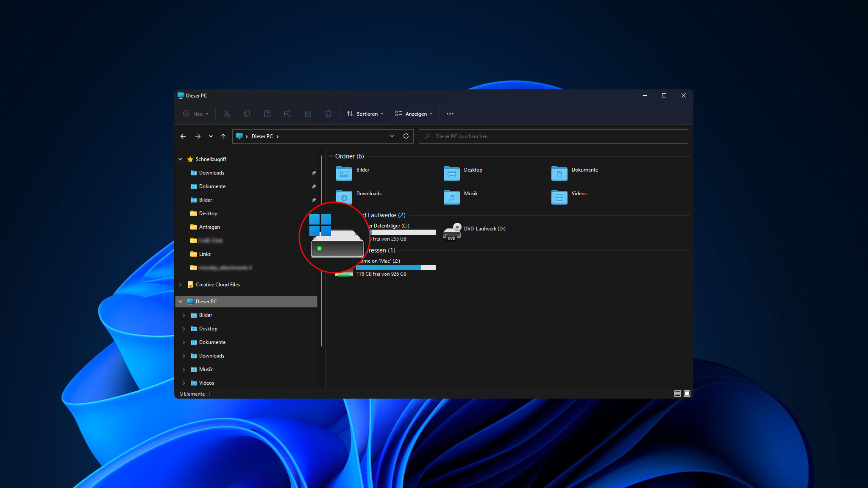
Task: Select Videos in the navigation pane
Action: 206,383
